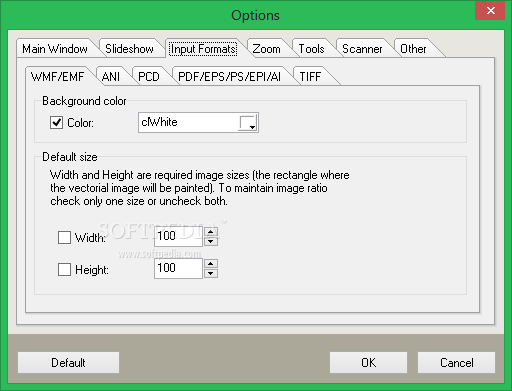Enable the Height checkbox
This screenshot has height=391, width=512.
point(64,269)
